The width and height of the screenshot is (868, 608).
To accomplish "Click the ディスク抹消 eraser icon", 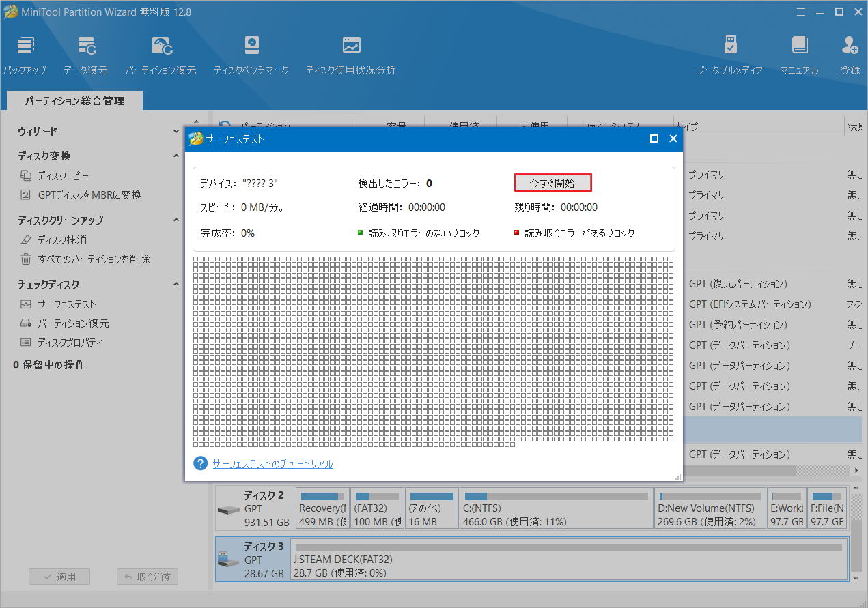I will pos(26,240).
